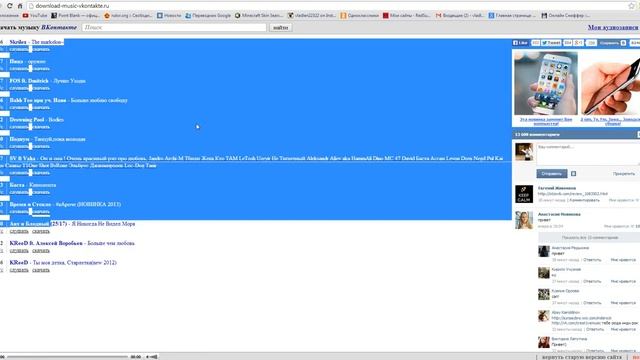Open the rutor.org bookmark
Image resolution: width=640 pixels, height=360 pixels.
click(x=128, y=16)
